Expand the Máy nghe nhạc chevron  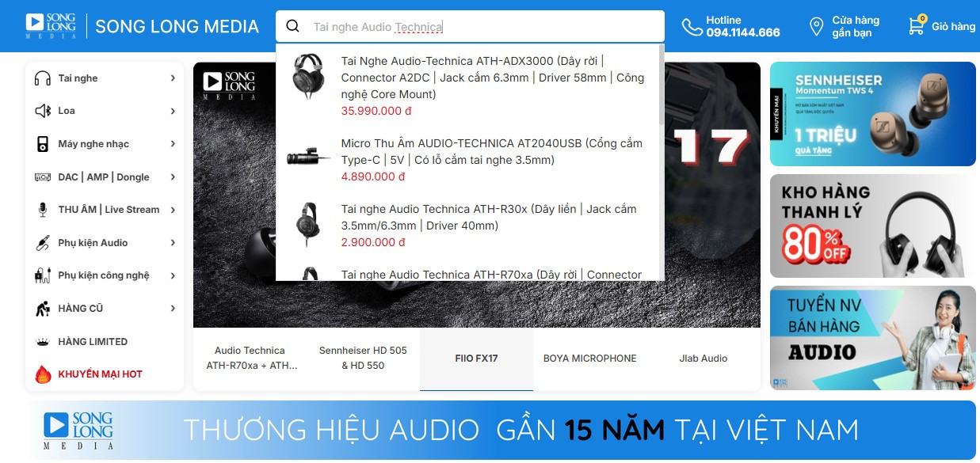coord(173,144)
